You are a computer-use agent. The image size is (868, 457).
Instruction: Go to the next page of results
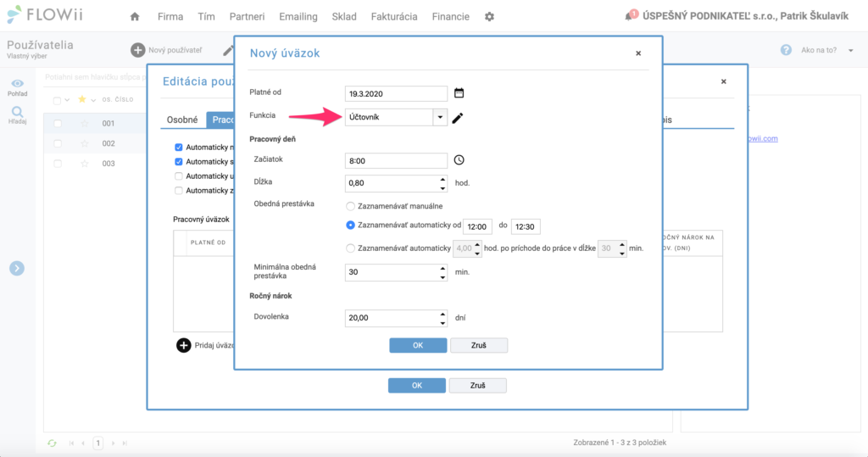pyautogui.click(x=113, y=443)
